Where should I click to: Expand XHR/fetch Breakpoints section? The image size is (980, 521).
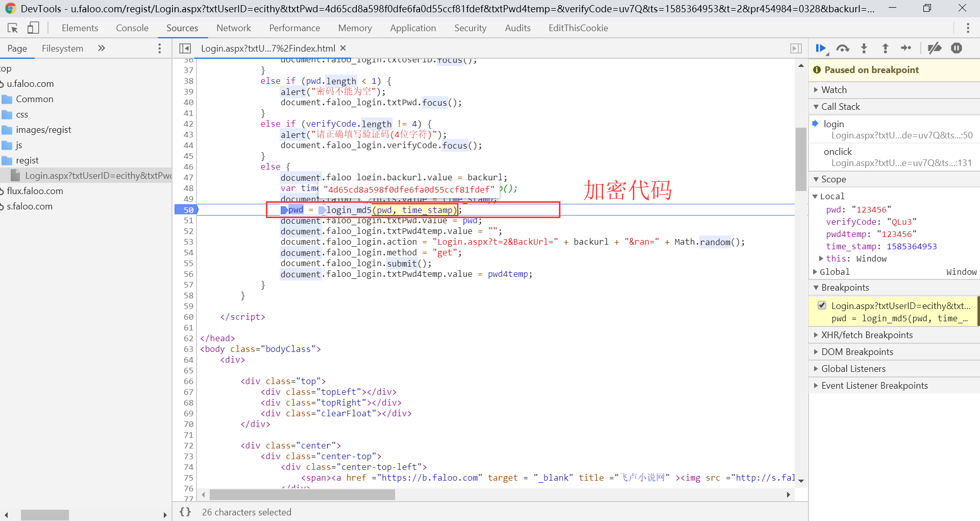(x=894, y=335)
